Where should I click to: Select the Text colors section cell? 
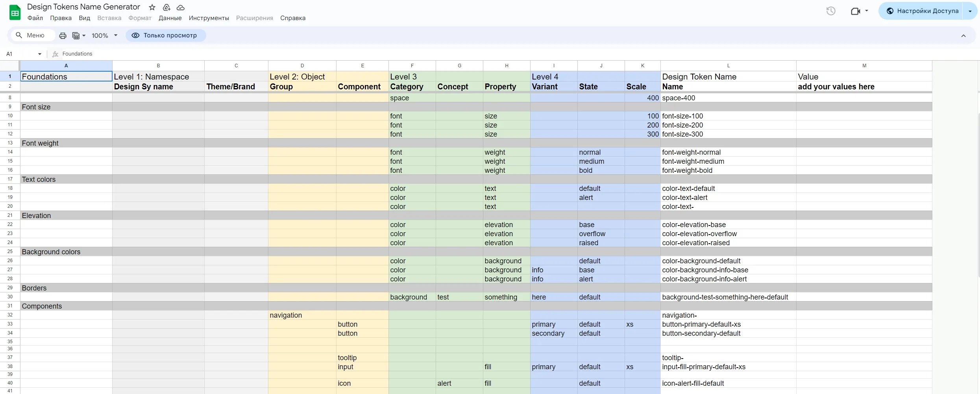66,179
